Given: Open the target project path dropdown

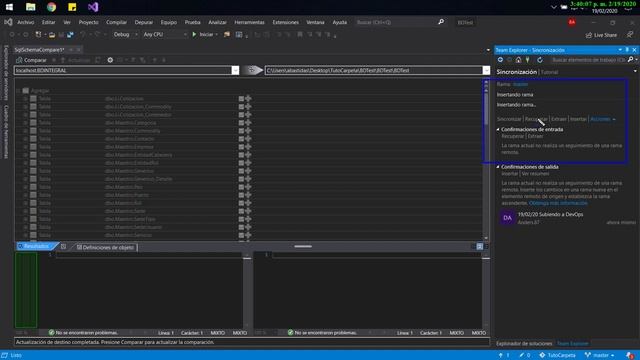Looking at the screenshot, I should click(486, 71).
